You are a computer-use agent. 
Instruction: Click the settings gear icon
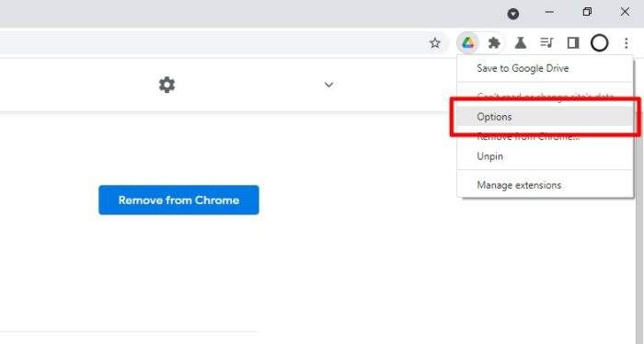(167, 85)
